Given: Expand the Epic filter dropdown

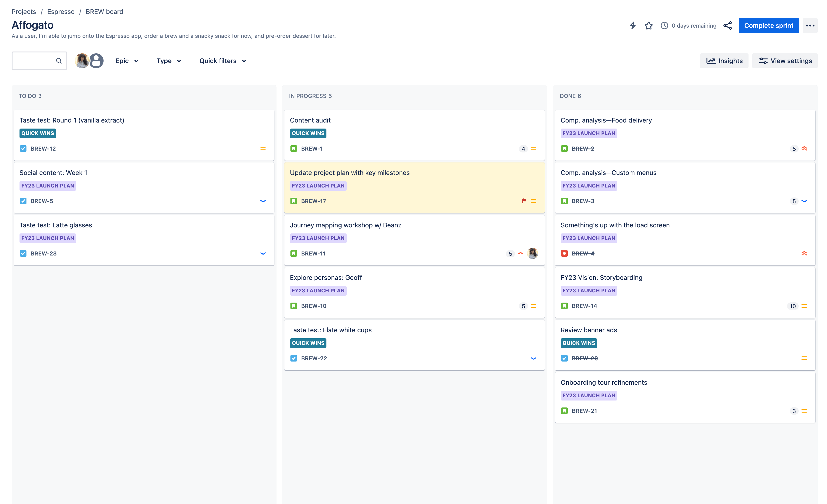Looking at the screenshot, I should [126, 61].
